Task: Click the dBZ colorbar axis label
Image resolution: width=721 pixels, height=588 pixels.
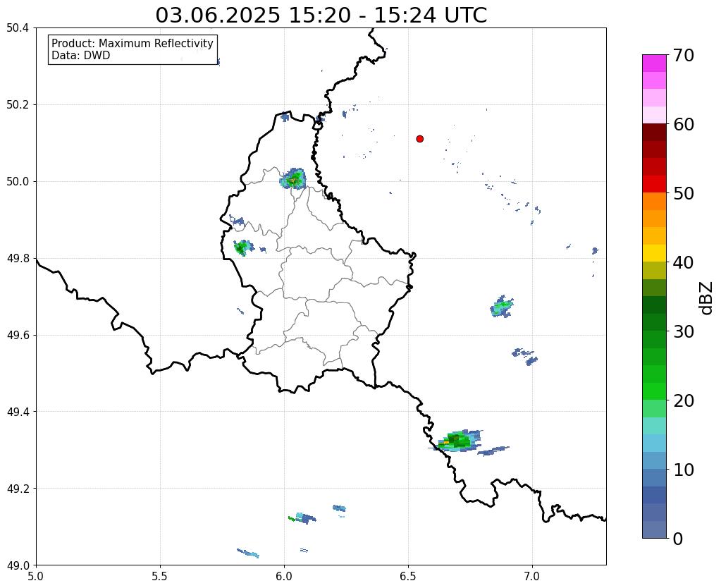Action: point(707,298)
